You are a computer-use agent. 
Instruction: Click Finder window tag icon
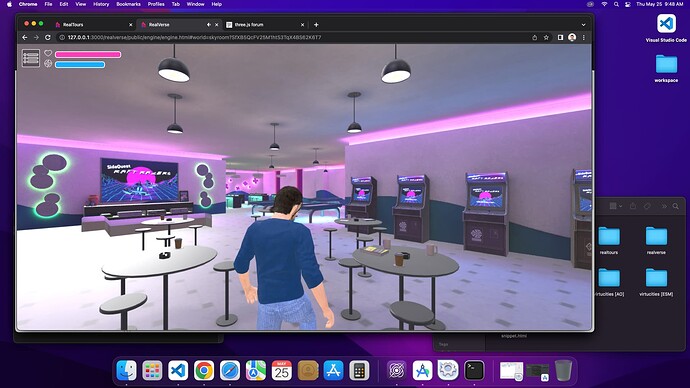coord(647,206)
